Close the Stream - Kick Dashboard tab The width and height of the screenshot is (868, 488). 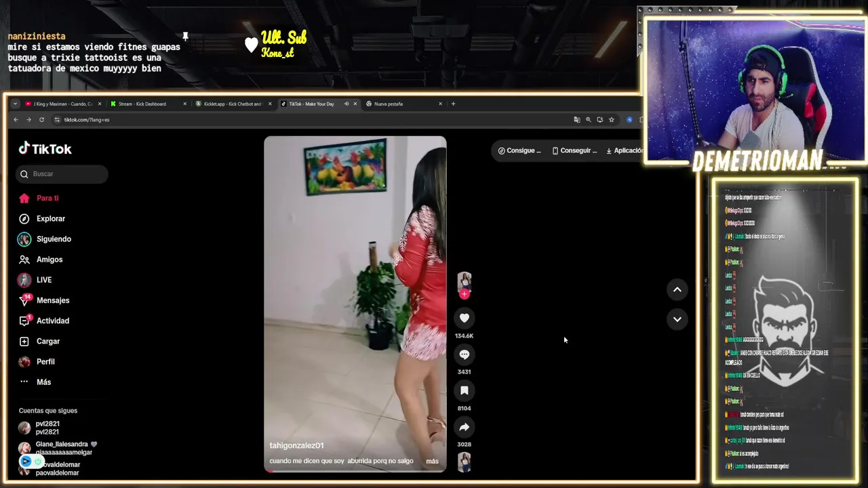point(184,104)
